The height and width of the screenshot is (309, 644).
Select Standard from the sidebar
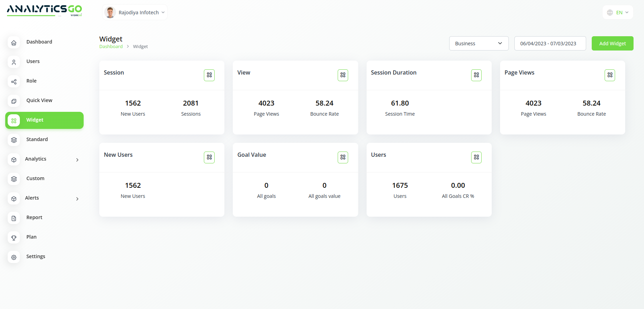[37, 139]
